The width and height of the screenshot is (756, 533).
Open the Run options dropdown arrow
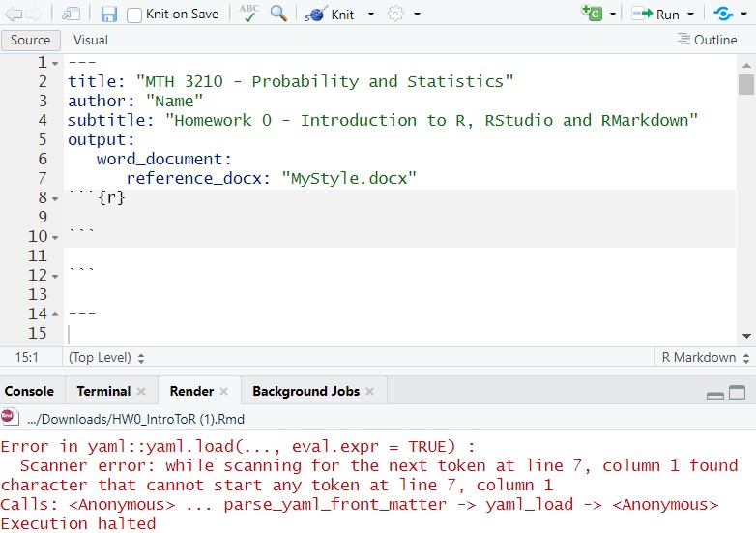tap(691, 14)
